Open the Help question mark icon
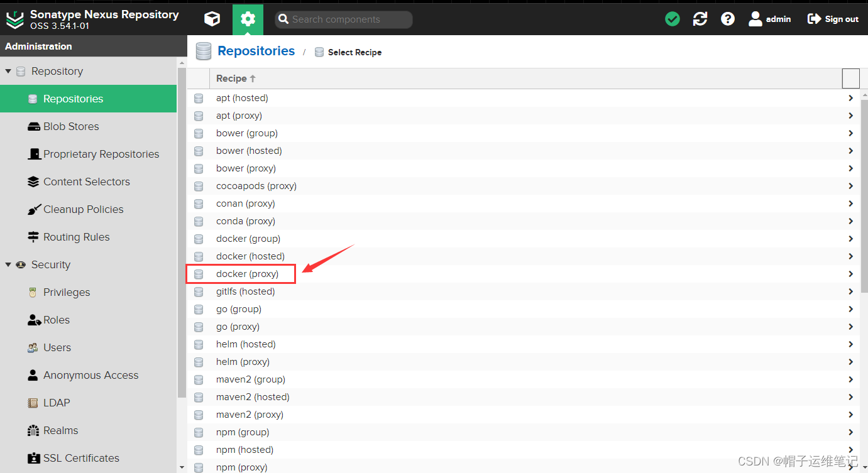Screen dimensions: 868x473 (x=728, y=19)
